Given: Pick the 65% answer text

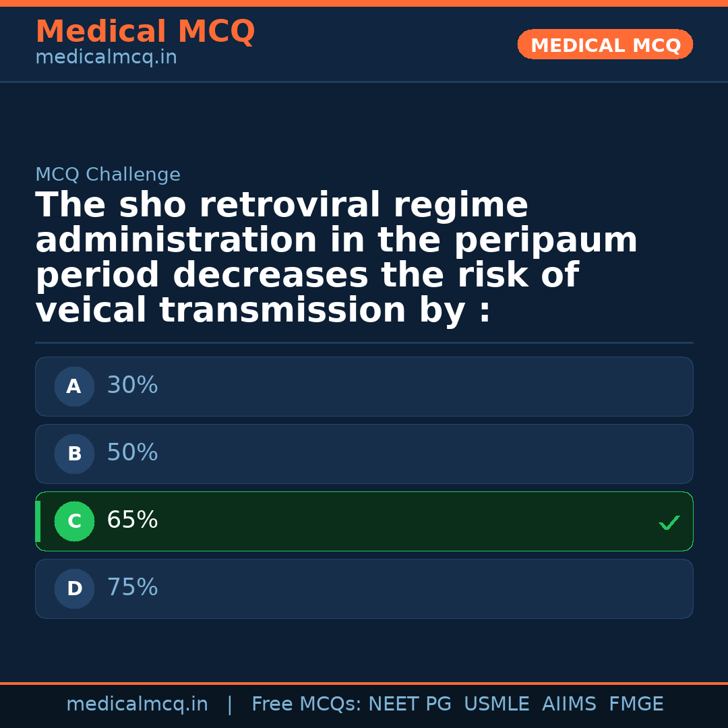Looking at the screenshot, I should [132, 520].
